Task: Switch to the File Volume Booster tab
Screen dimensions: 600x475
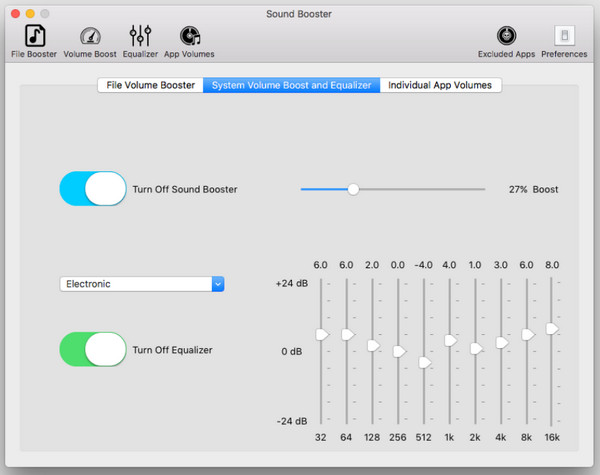Action: point(150,85)
